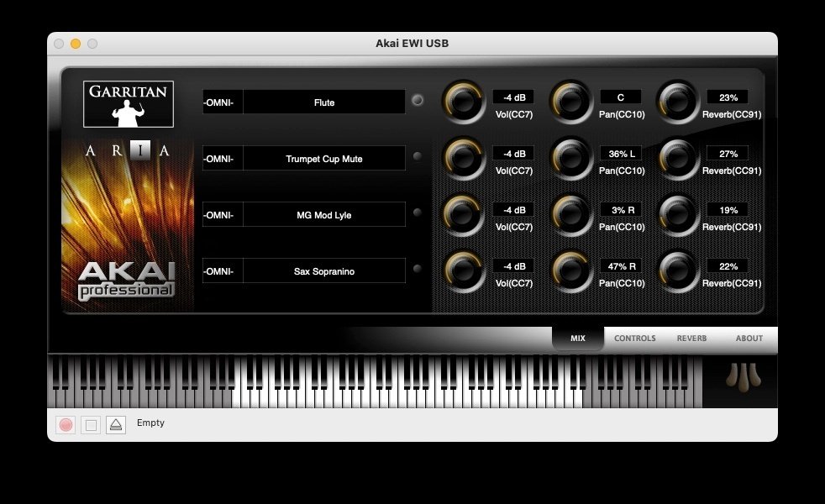
Task: Click the piano pedals icon
Action: [x=743, y=377]
